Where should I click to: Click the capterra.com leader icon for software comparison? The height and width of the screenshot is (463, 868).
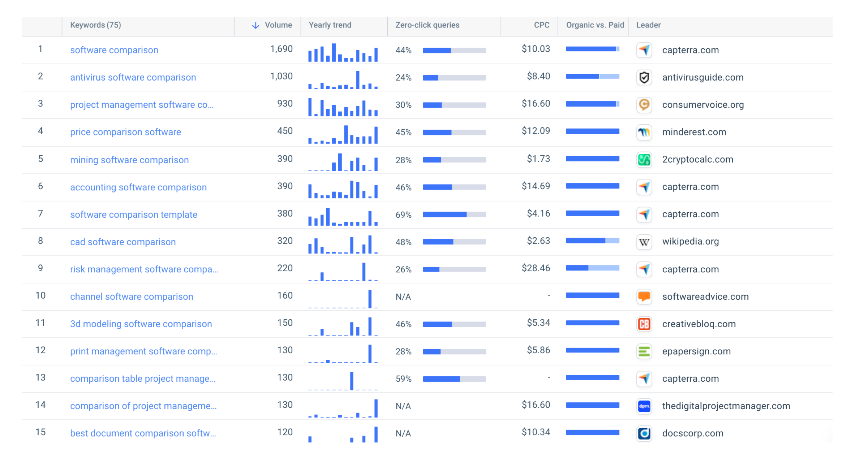coord(644,50)
